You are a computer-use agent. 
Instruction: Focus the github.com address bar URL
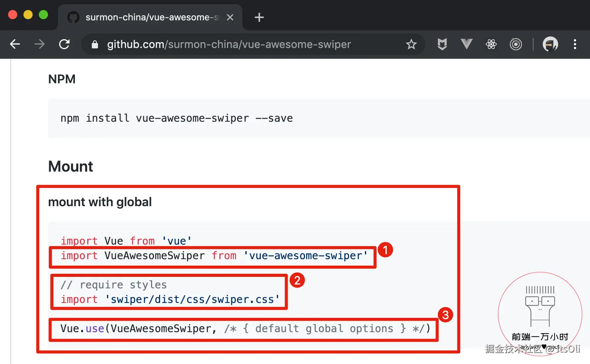pos(229,44)
